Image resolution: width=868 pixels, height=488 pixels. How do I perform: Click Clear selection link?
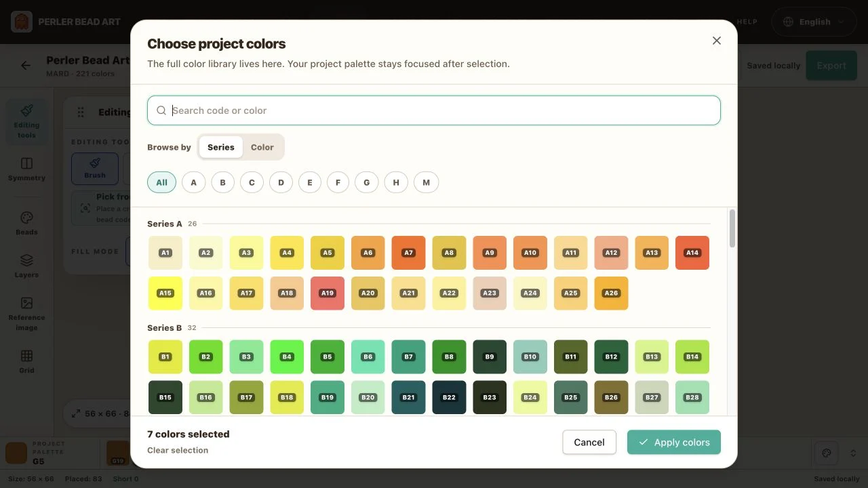pos(178,450)
